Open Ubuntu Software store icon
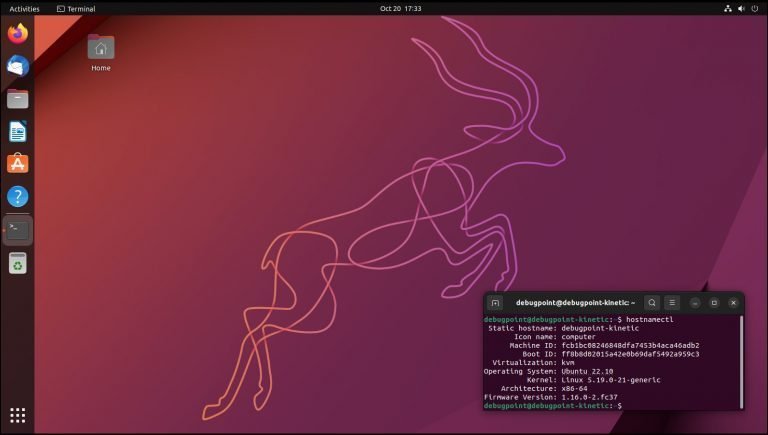Image resolution: width=768 pixels, height=435 pixels. coord(18,164)
